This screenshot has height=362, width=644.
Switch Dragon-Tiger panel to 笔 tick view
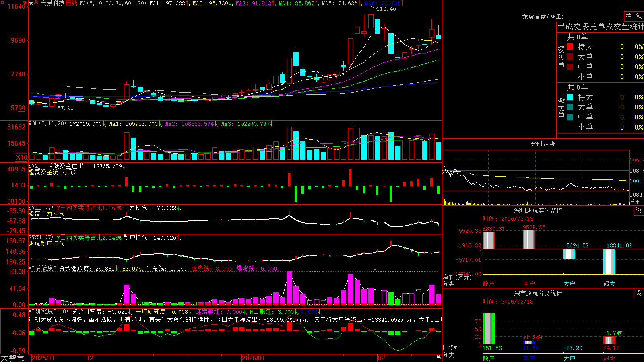click(x=639, y=16)
